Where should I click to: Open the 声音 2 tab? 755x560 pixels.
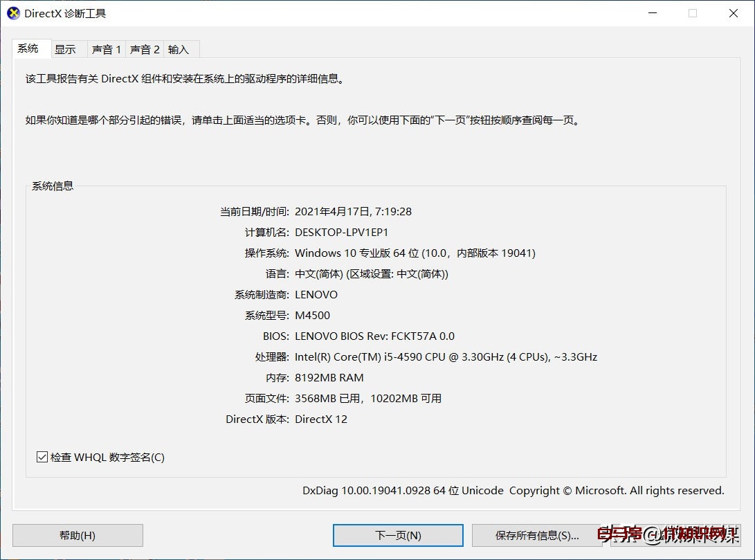tap(144, 48)
